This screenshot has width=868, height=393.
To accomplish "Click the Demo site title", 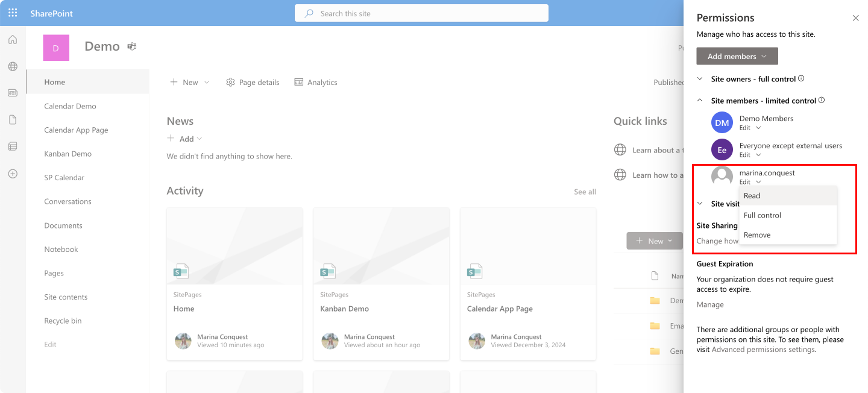I will 102,46.
